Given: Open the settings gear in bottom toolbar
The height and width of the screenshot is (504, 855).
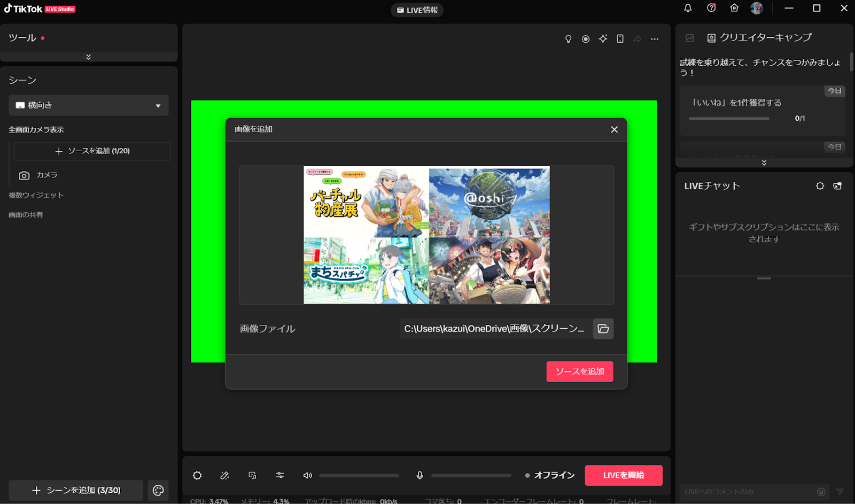Looking at the screenshot, I should pyautogui.click(x=197, y=476).
